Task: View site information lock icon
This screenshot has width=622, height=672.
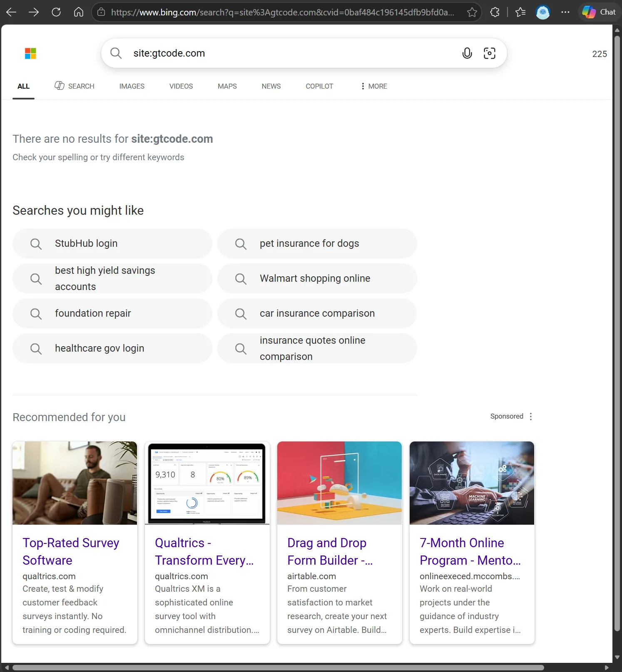Action: [101, 12]
